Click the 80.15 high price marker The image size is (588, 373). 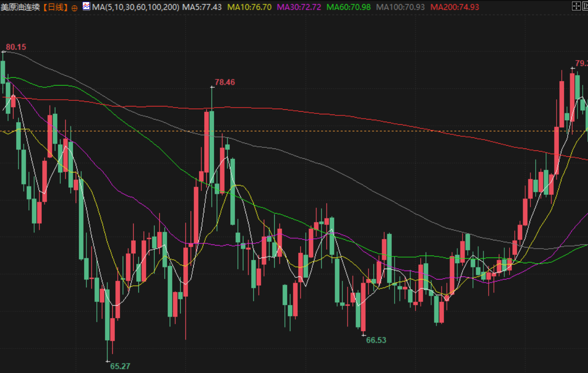coord(16,47)
